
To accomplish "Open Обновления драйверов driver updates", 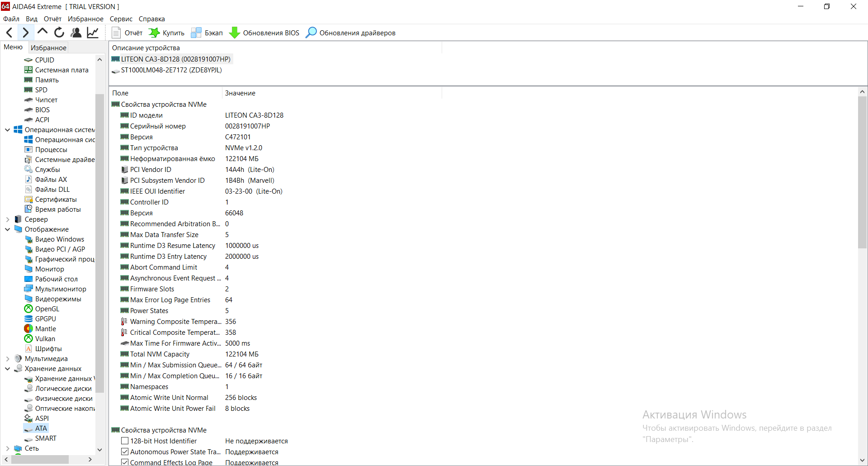I will [x=350, y=33].
